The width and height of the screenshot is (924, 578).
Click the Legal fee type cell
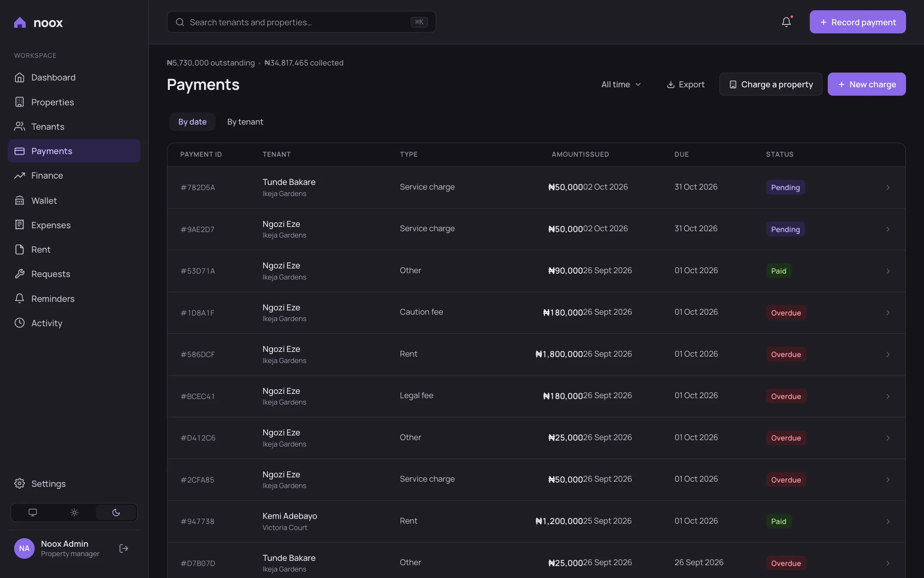(417, 396)
